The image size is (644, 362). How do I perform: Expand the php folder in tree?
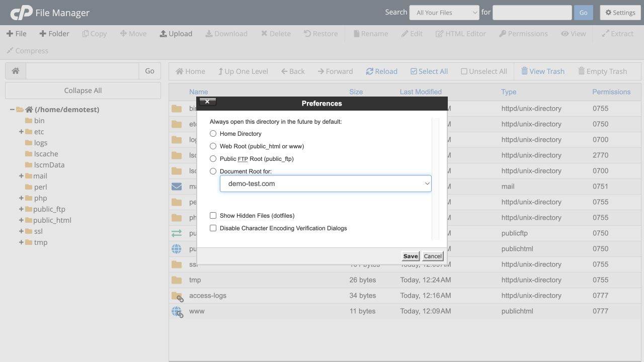(x=22, y=198)
